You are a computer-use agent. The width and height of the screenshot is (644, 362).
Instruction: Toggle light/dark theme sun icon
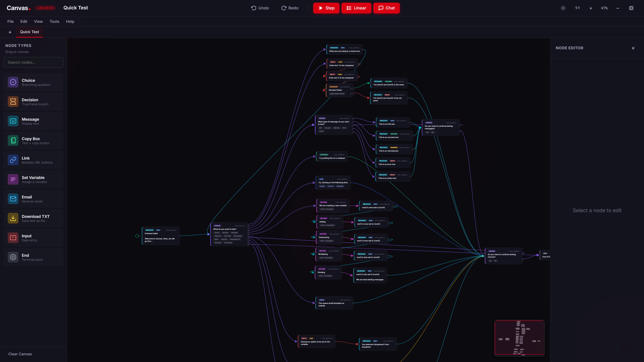coord(563,8)
